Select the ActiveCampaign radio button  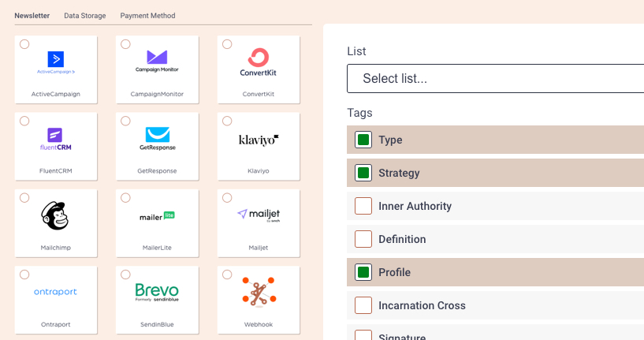[24, 44]
